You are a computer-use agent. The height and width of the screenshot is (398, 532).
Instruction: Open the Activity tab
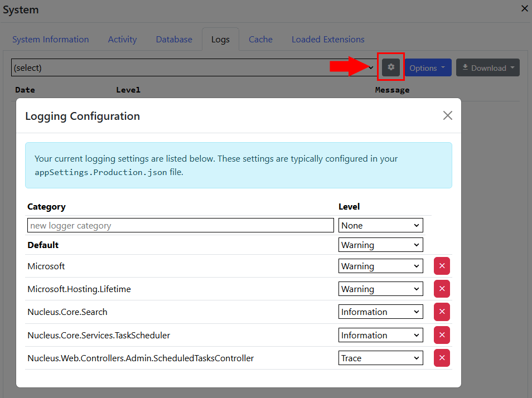122,39
